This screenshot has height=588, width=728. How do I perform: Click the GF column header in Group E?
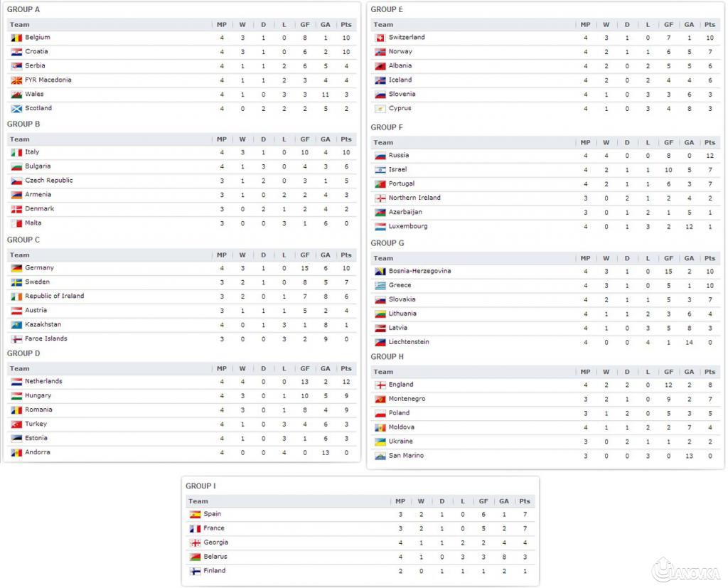point(668,25)
